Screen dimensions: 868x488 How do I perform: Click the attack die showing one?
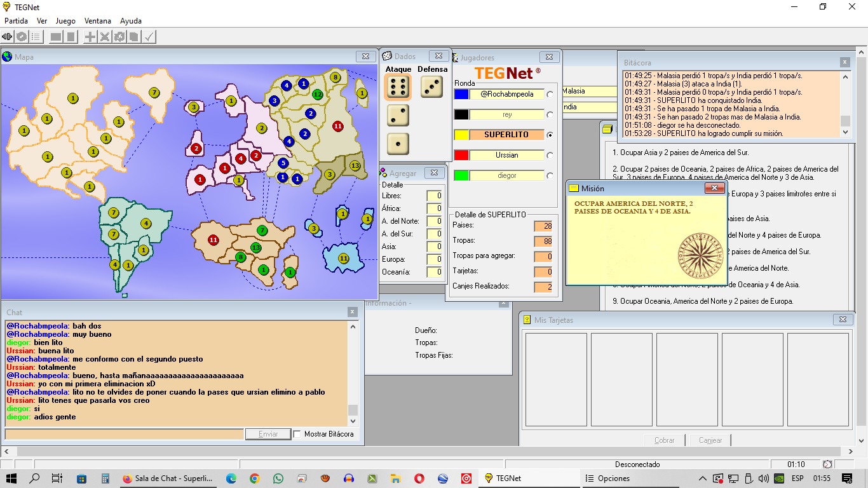coord(398,144)
